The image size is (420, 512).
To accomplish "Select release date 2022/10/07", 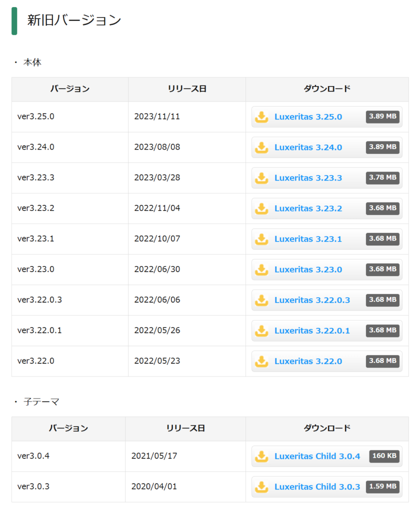I will [x=157, y=238].
